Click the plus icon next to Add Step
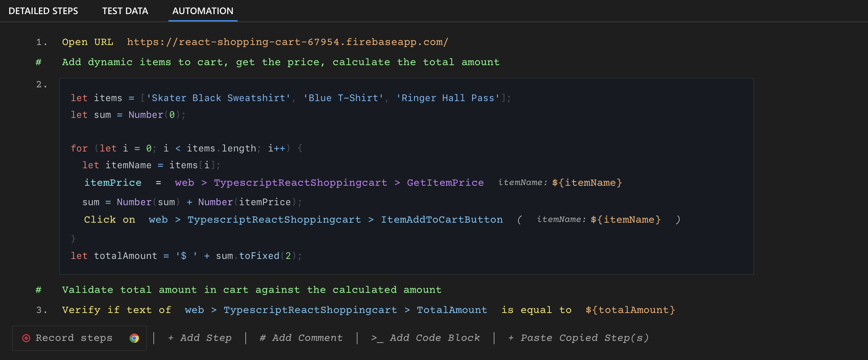The height and width of the screenshot is (360, 868). click(x=171, y=338)
